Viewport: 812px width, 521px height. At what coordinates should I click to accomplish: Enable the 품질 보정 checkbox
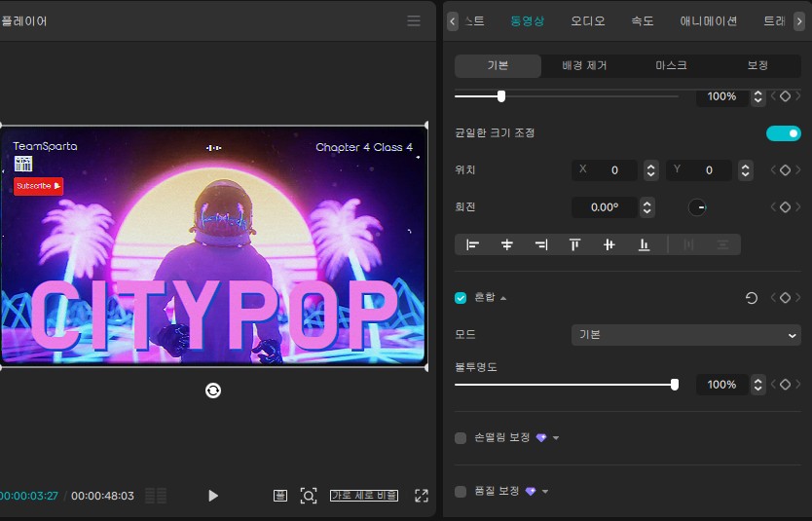tap(461, 492)
